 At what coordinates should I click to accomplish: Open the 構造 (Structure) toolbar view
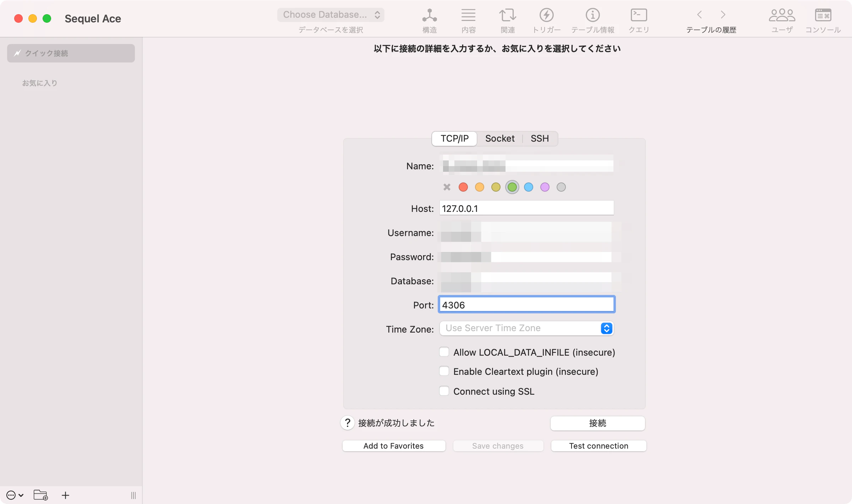tap(430, 21)
